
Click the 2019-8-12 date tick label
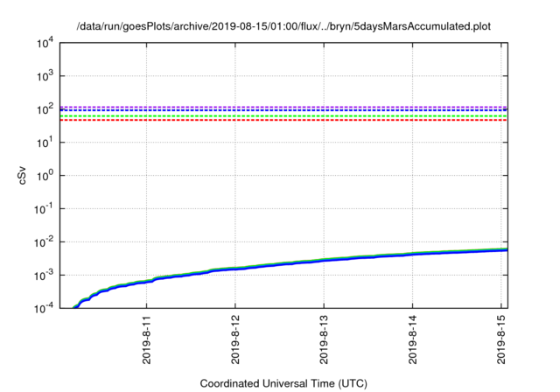pyautogui.click(x=235, y=339)
